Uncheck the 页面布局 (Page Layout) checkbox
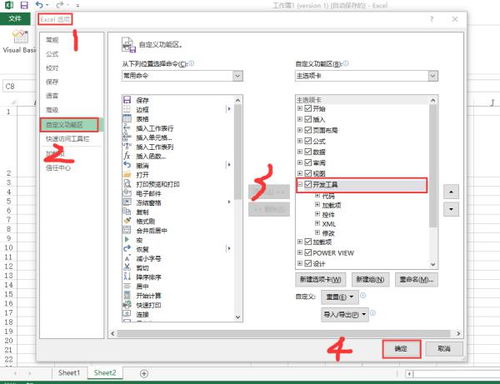This screenshot has width=500, height=384. tap(308, 130)
